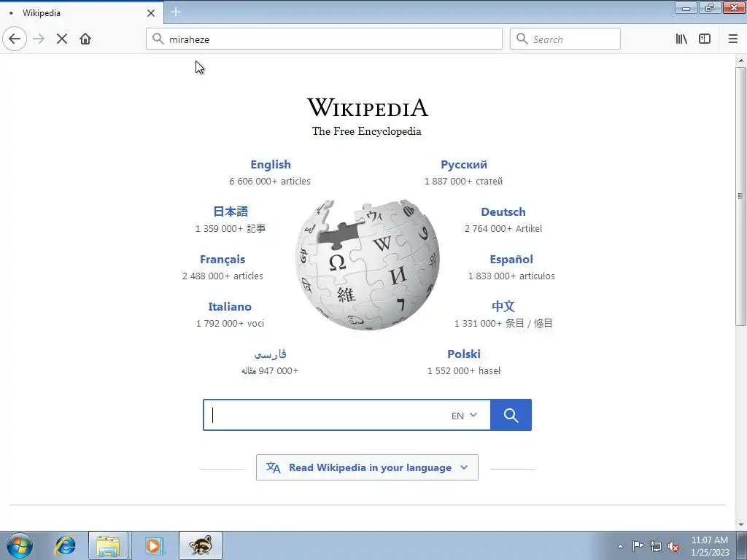Click the page vertical scrollbar thumb

[x=741, y=196]
